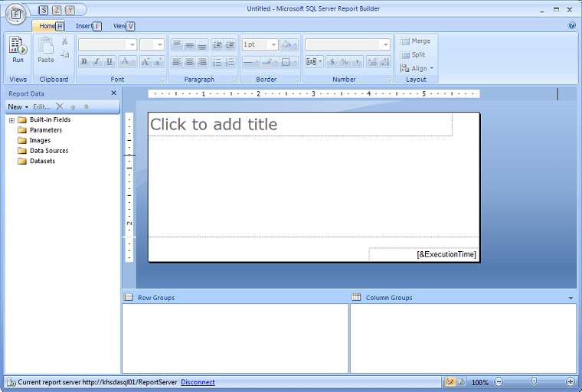Apply percent number format
582x392 pixels.
[345, 61]
